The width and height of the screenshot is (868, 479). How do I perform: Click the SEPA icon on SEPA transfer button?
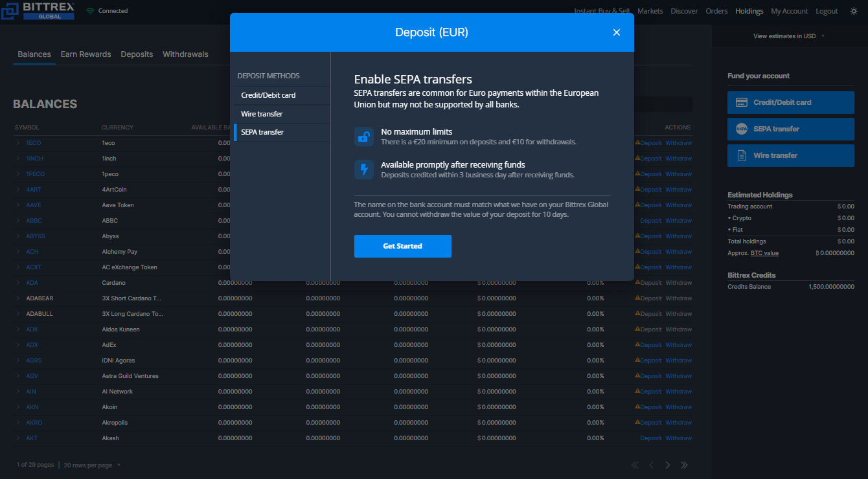(x=742, y=129)
